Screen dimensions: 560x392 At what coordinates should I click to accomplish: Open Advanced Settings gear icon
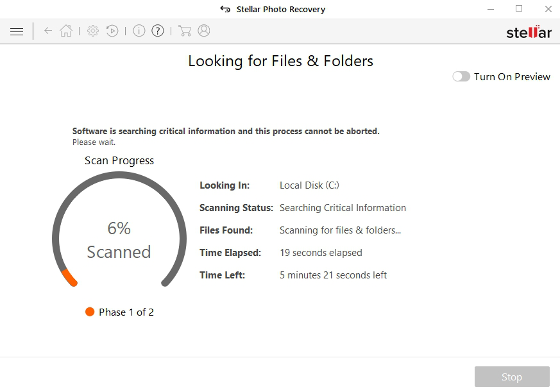(x=93, y=31)
